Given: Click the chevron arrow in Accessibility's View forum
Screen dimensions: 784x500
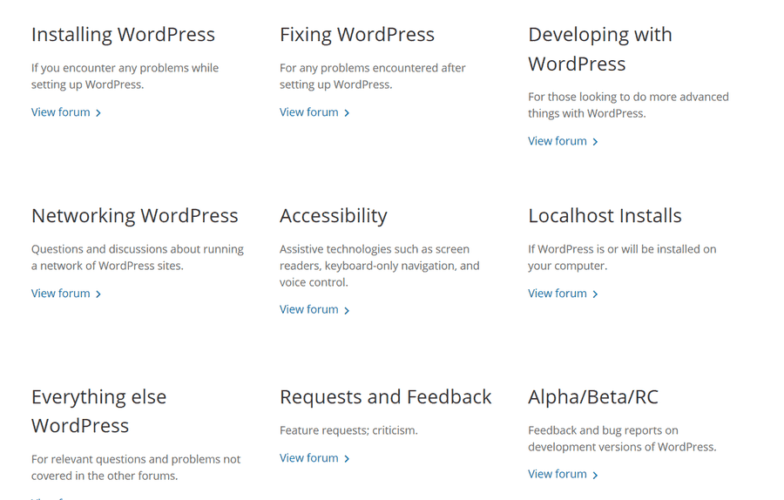Looking at the screenshot, I should coord(347,311).
